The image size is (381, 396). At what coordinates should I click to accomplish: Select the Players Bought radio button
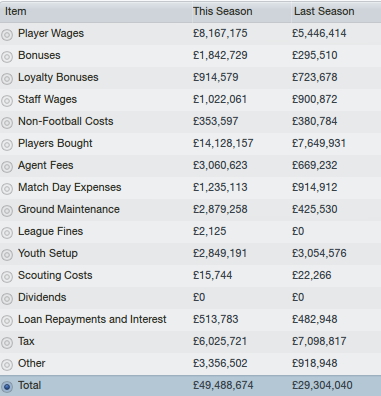(7, 144)
